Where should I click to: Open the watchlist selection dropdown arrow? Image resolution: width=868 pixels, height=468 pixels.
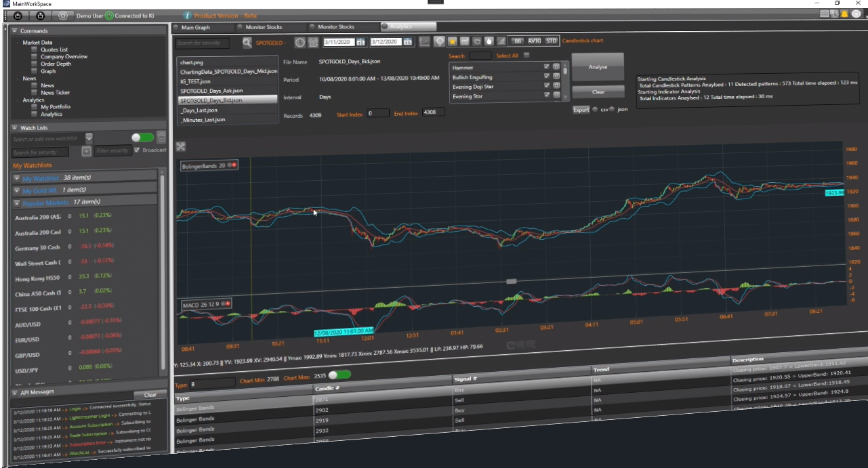coord(89,137)
